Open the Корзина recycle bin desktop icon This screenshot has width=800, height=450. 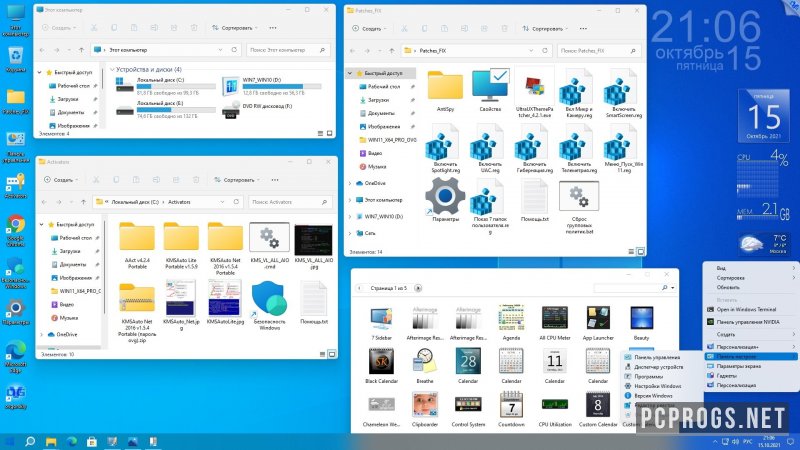click(x=16, y=59)
